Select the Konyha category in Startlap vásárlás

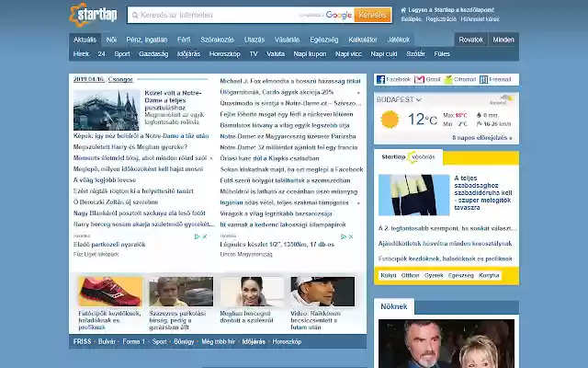[x=489, y=275]
